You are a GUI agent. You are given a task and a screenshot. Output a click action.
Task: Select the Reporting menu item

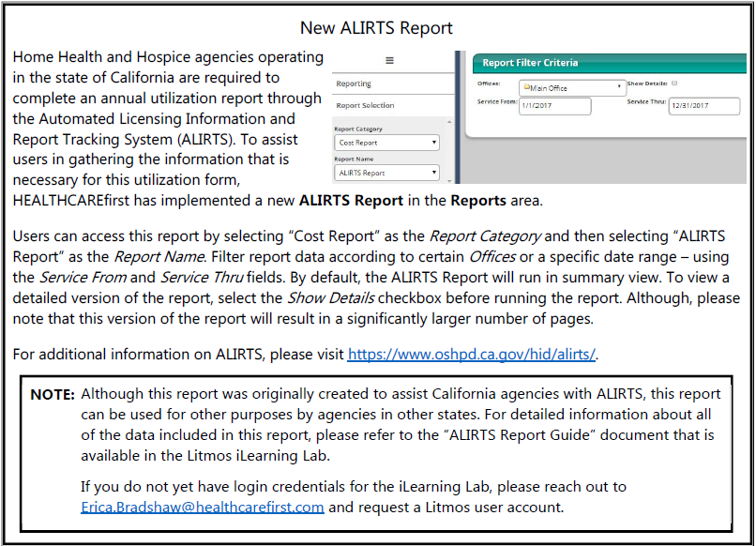[355, 83]
